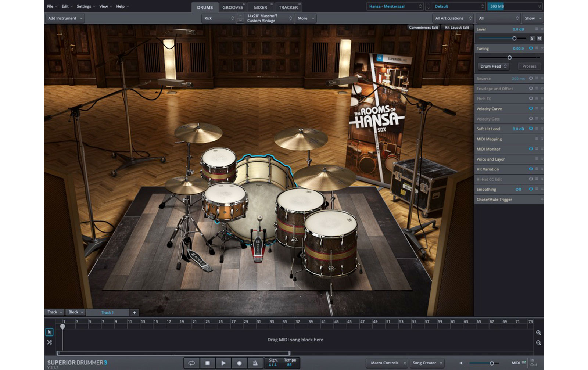Open the Hansa - Meistersaal library dropdown
The image size is (588, 370).
point(395,6)
